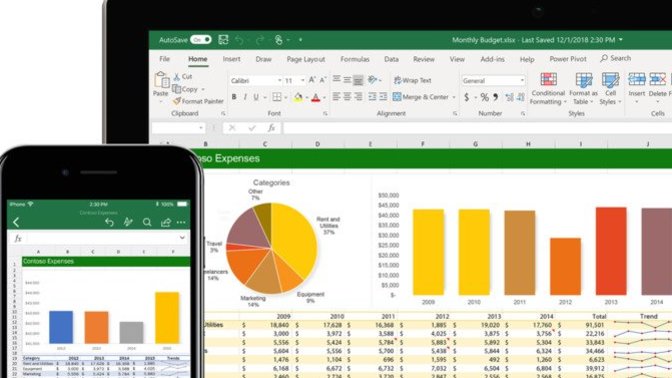Click the Center horizontal alignment icon
The width and height of the screenshot is (672, 378).
[x=348, y=97]
